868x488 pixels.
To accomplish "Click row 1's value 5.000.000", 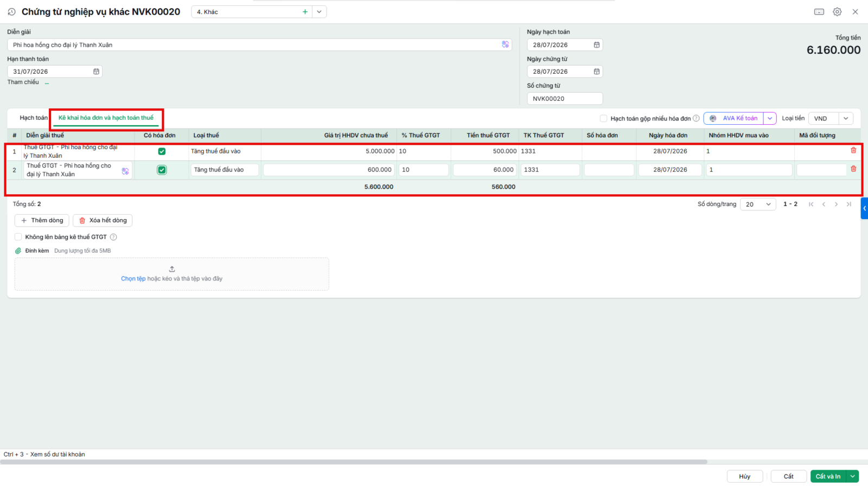I will pyautogui.click(x=380, y=151).
